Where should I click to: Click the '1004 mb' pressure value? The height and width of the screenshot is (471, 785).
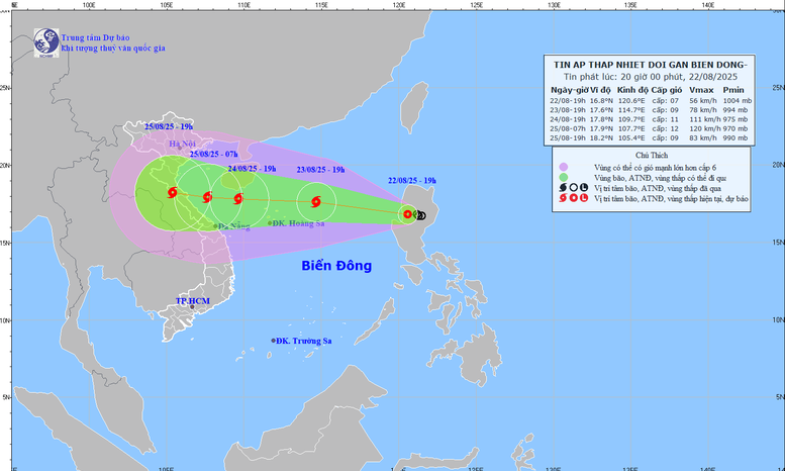click(737, 101)
